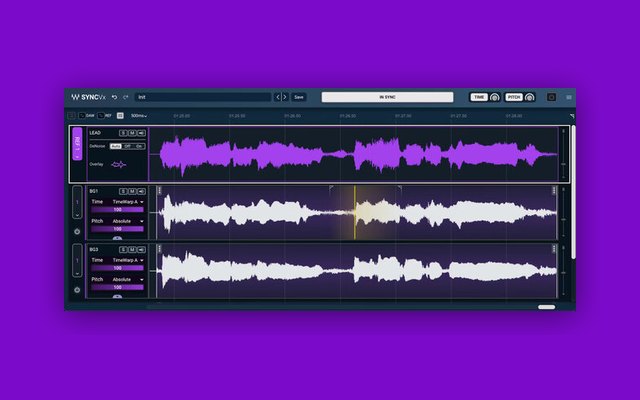Click the BG1 track speaker icon

(141, 191)
